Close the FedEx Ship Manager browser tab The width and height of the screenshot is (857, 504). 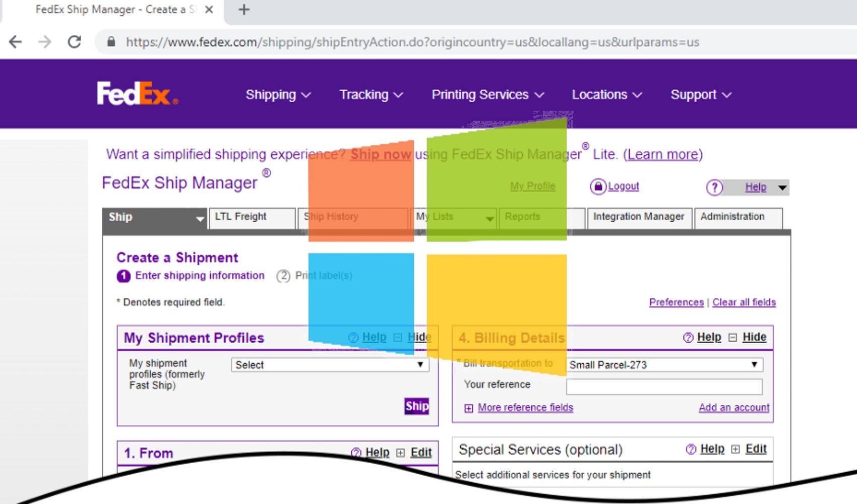(x=209, y=10)
